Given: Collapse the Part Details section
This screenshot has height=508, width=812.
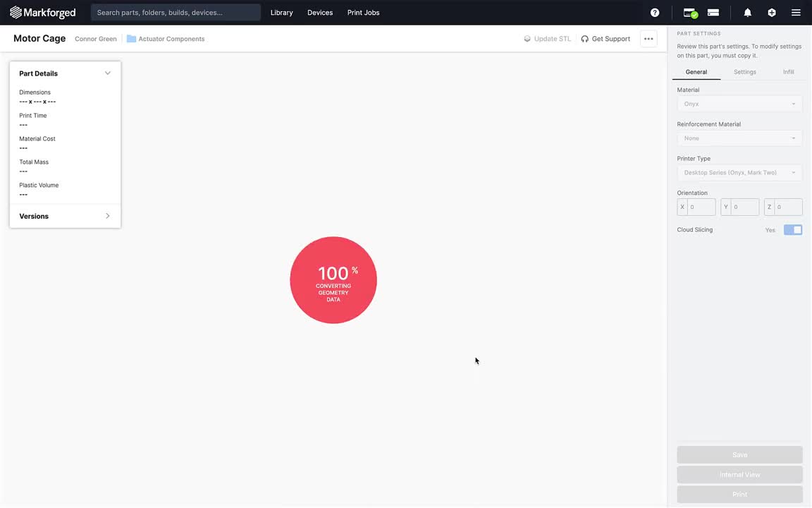Looking at the screenshot, I should coord(107,73).
